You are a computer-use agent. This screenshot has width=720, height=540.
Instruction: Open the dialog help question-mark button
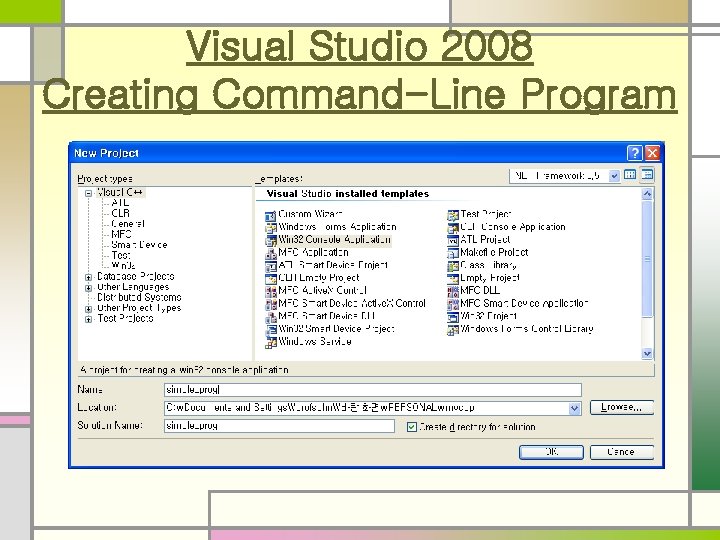click(635, 153)
